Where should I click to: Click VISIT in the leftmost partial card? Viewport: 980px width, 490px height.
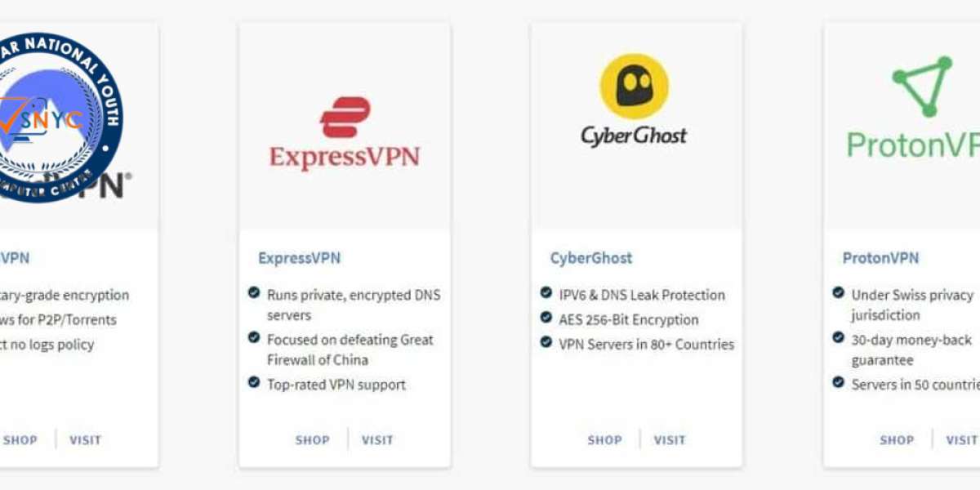click(x=85, y=440)
